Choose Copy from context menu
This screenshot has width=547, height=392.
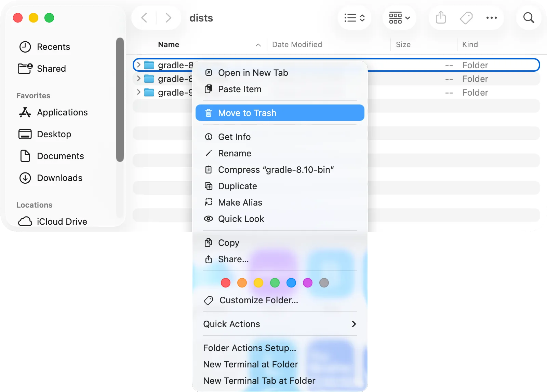tap(280, 243)
